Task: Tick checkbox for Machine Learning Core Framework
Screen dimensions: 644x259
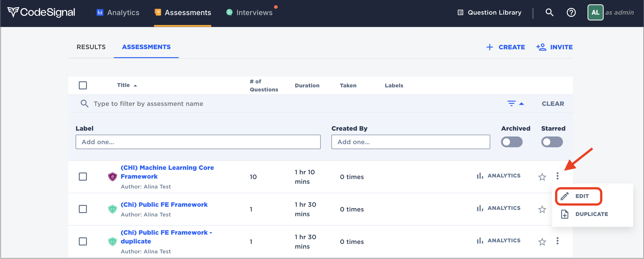Action: 83,177
